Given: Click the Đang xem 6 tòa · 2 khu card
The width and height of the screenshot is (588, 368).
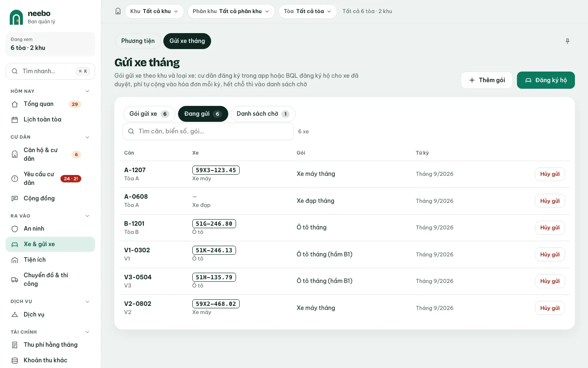Looking at the screenshot, I should 51,44.
